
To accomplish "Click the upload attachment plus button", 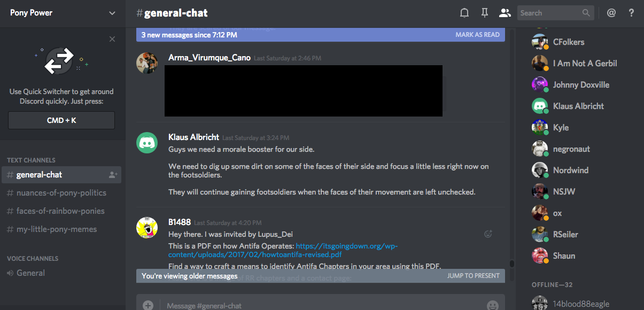I will pyautogui.click(x=148, y=305).
